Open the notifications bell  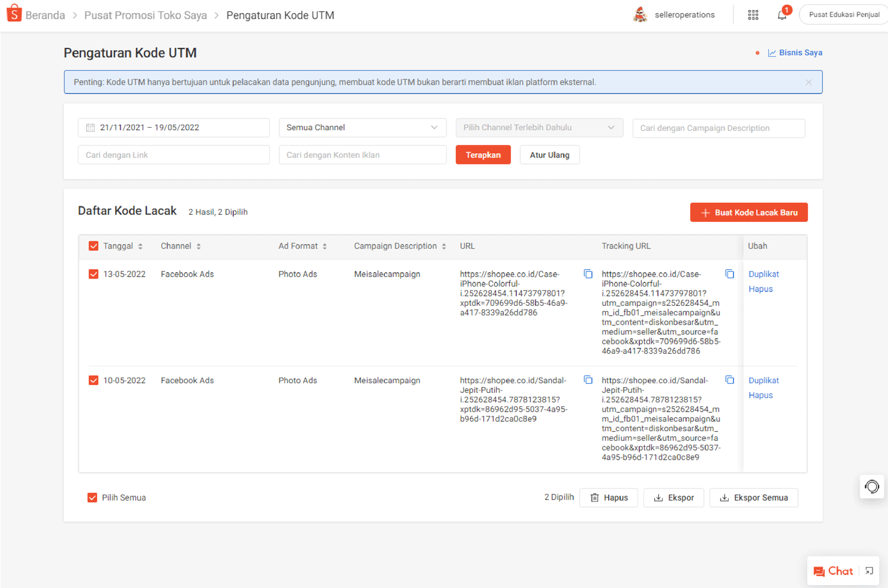[x=782, y=15]
